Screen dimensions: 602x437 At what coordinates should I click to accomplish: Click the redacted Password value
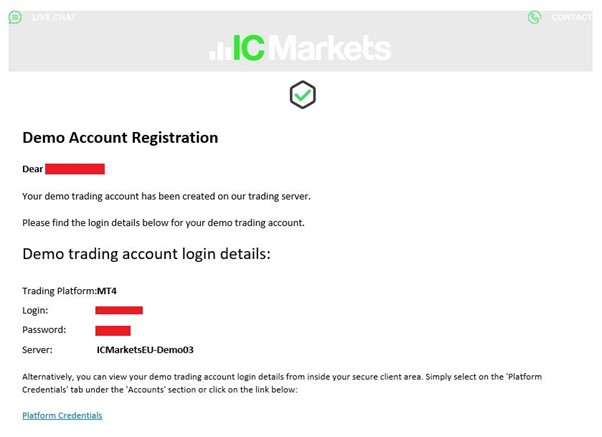point(113,331)
